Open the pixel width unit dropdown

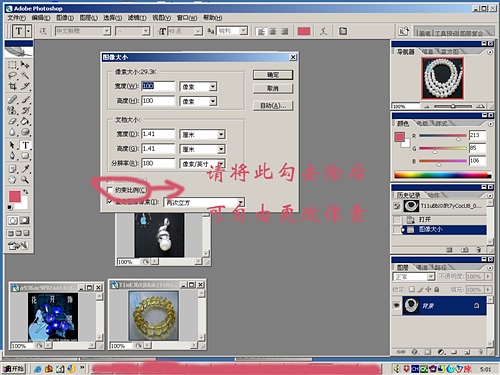198,87
